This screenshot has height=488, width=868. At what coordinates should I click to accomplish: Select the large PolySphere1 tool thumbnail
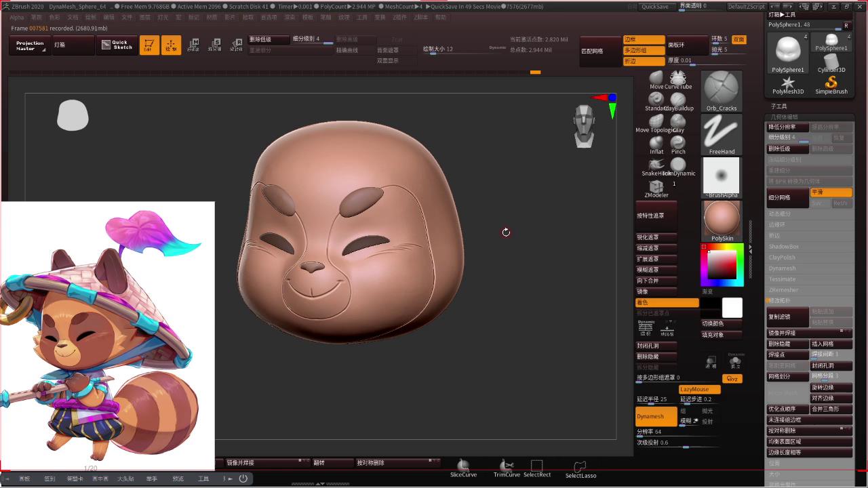point(788,52)
